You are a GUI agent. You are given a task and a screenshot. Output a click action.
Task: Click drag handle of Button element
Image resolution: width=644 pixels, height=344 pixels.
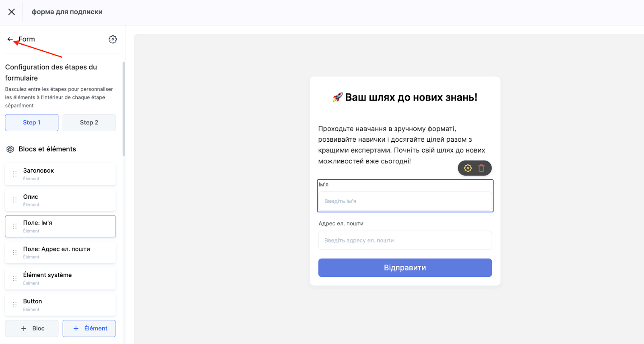(15, 305)
